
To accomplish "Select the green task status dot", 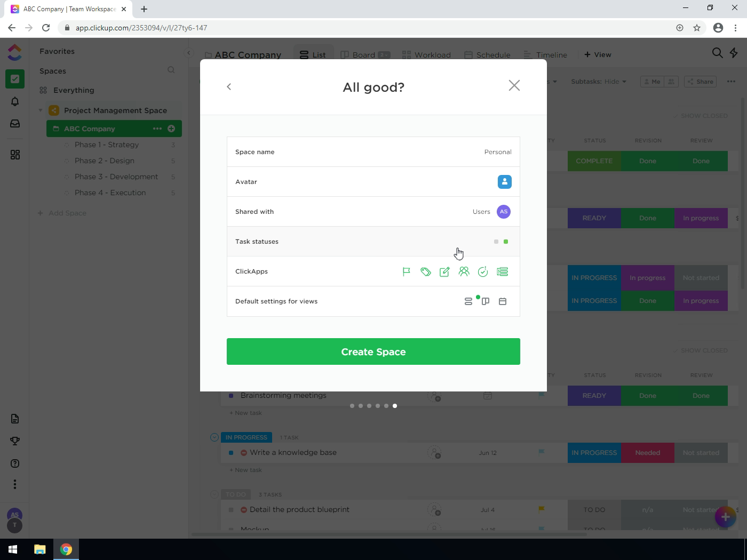I will (x=506, y=242).
